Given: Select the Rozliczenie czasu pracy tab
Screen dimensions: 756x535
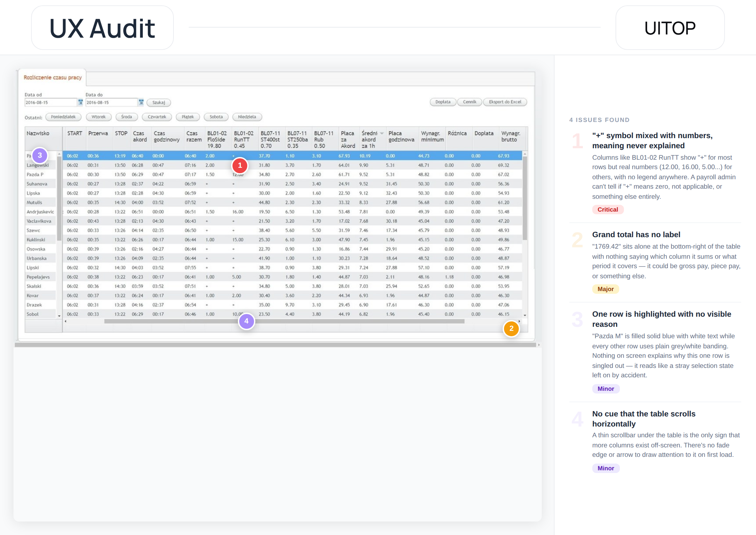Looking at the screenshot, I should (x=53, y=77).
